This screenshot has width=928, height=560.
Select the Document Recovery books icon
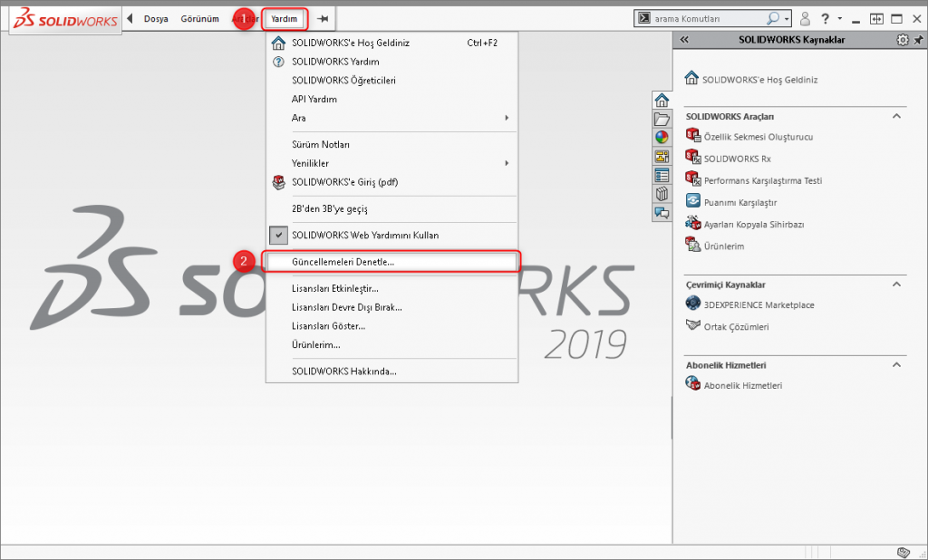tap(662, 194)
